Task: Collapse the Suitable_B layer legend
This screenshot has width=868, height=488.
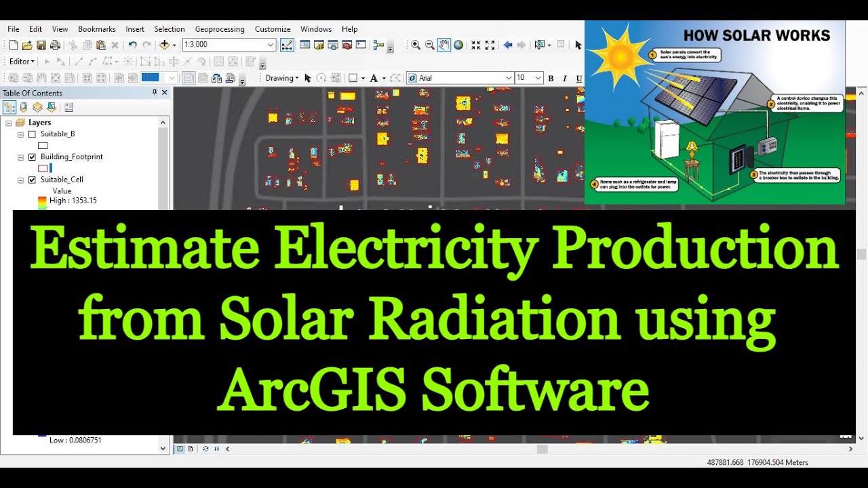Action: pos(21,134)
